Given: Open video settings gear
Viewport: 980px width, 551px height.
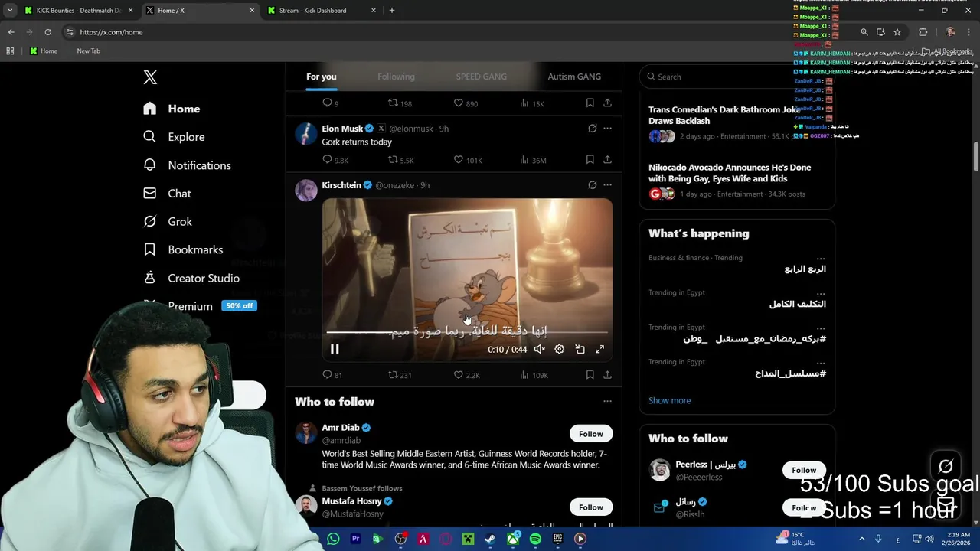Looking at the screenshot, I should tap(560, 349).
